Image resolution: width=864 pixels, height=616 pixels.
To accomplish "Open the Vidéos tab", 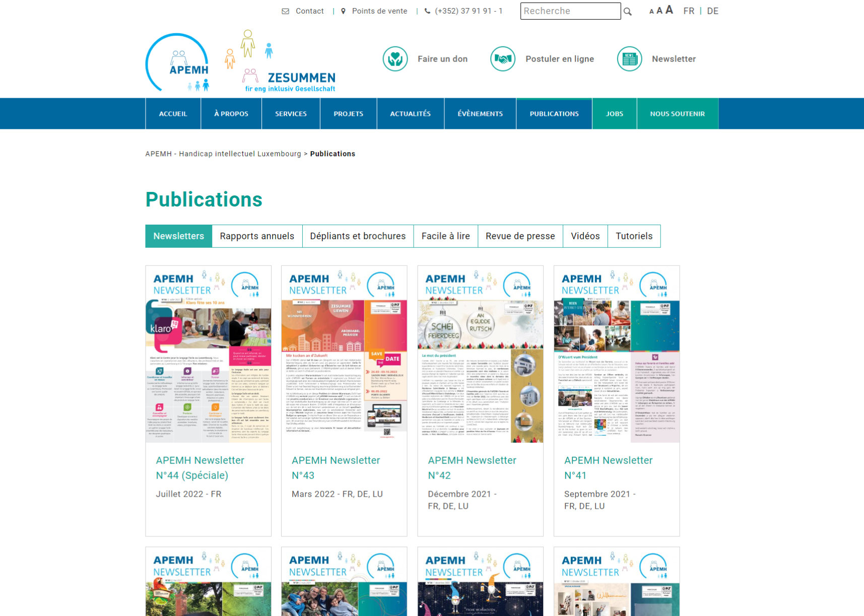I will click(585, 236).
